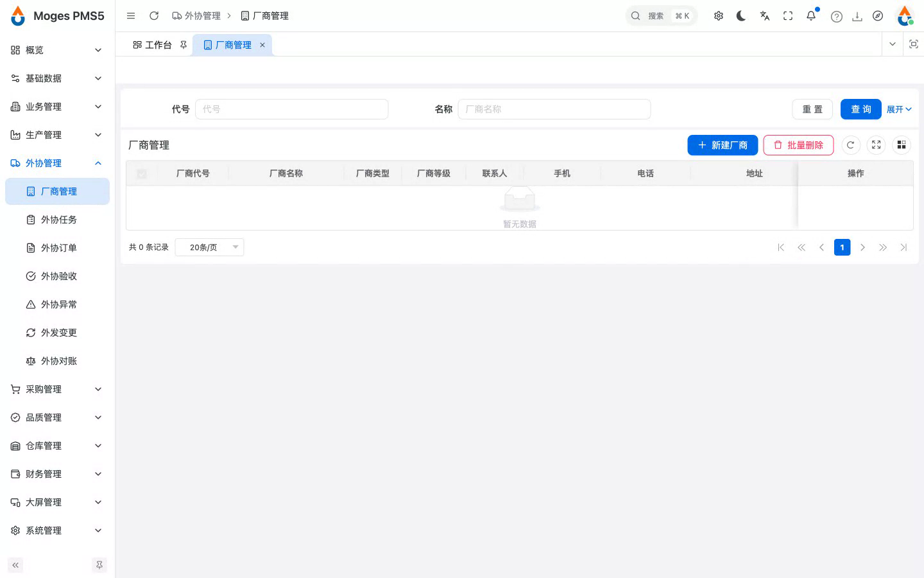Open the settings gear in top bar
The height and width of the screenshot is (578, 924).
[719, 16]
